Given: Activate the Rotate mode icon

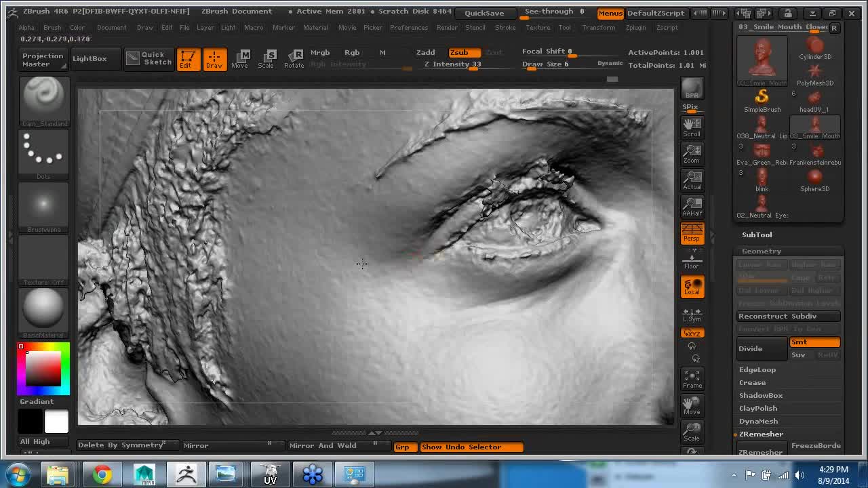Looking at the screenshot, I should (294, 58).
